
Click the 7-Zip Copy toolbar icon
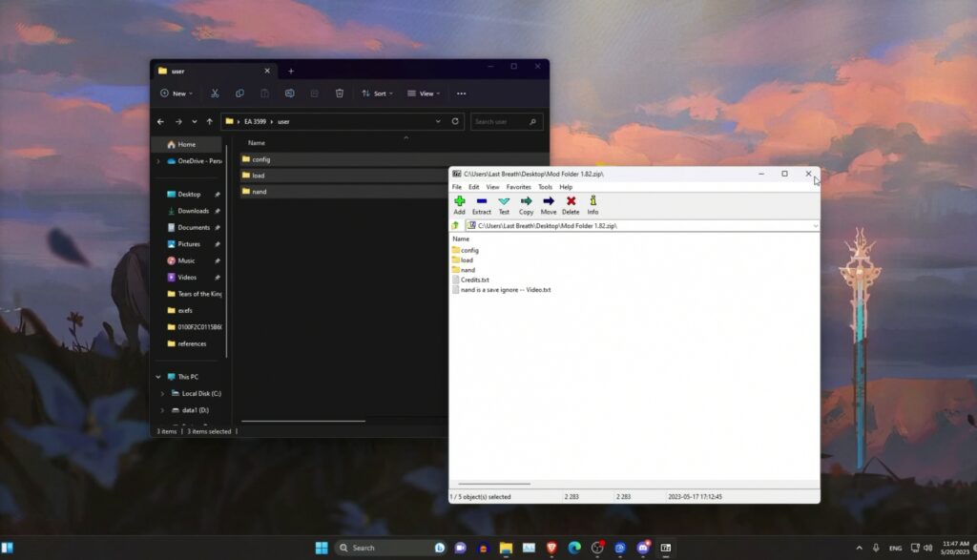click(526, 204)
